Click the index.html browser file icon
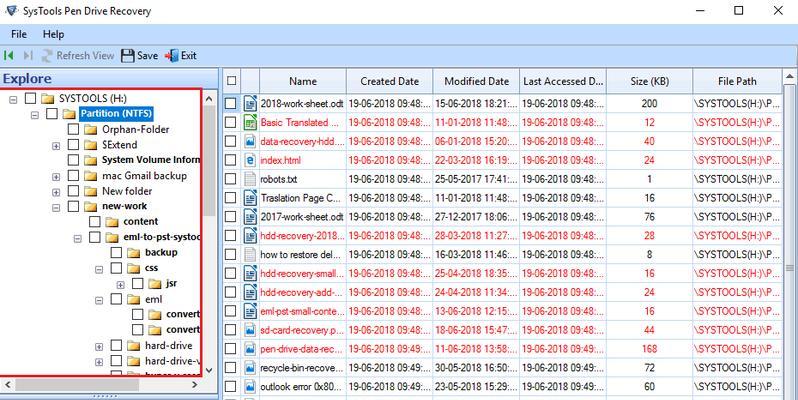The height and width of the screenshot is (400, 798). (x=250, y=160)
